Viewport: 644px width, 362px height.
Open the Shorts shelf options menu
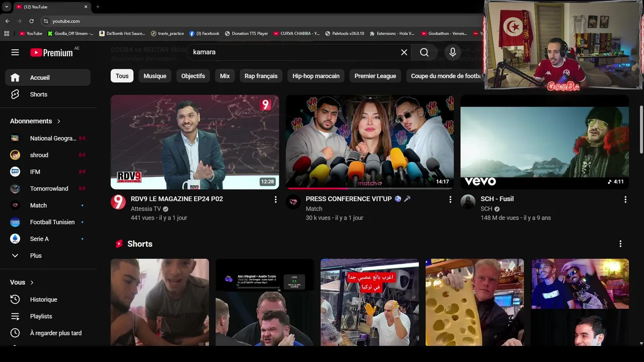pos(620,244)
